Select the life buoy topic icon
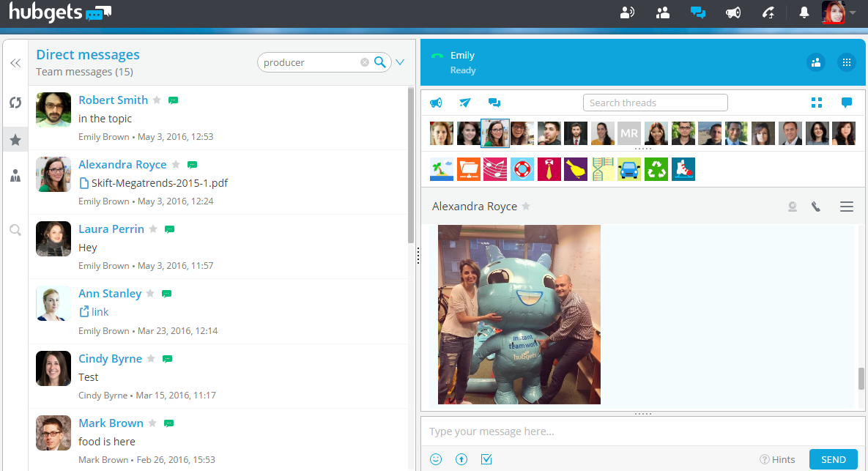This screenshot has width=868, height=471. click(522, 169)
